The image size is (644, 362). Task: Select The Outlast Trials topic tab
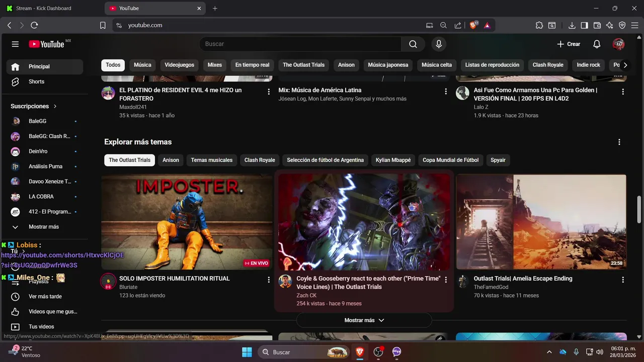click(x=130, y=160)
